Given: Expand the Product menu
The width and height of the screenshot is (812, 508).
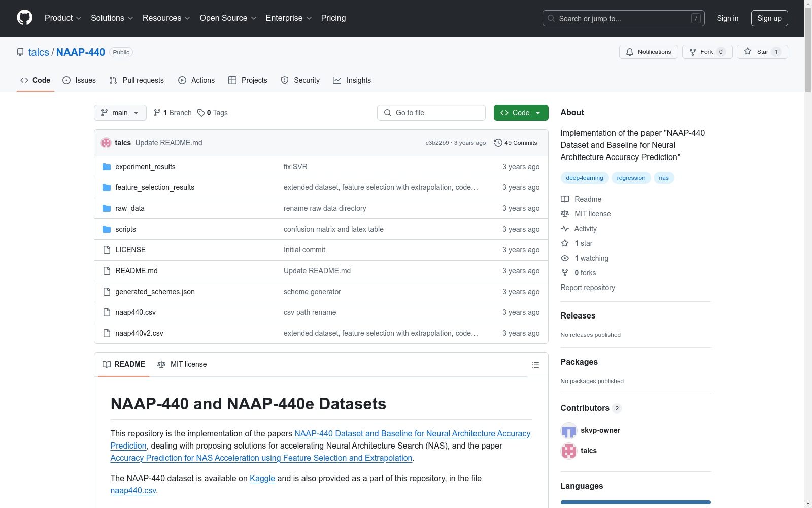Looking at the screenshot, I should tap(63, 18).
